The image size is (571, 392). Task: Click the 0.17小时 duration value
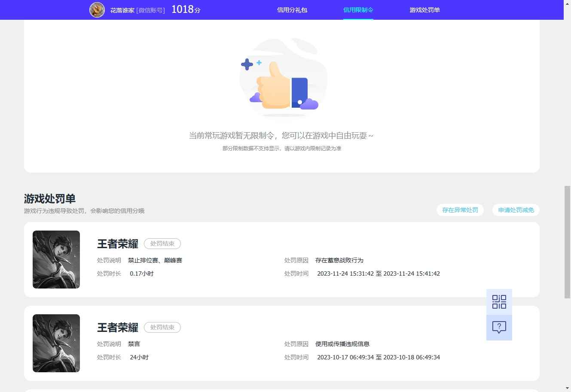(x=142, y=273)
